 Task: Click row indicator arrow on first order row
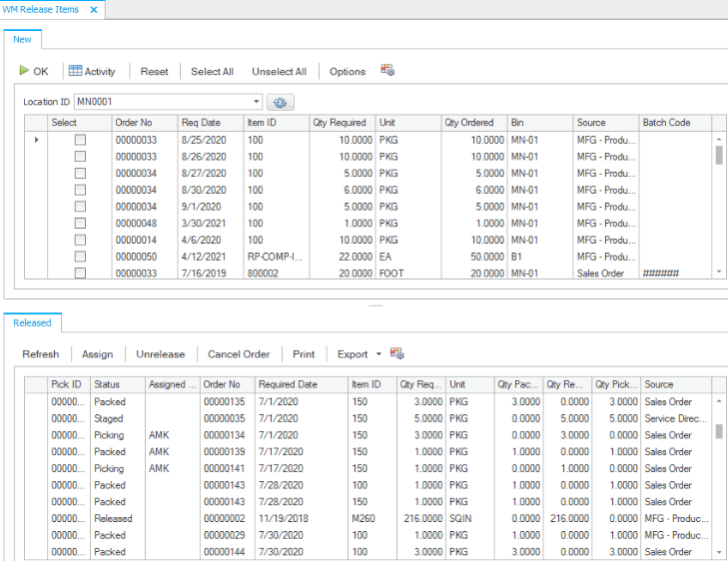pos(37,140)
